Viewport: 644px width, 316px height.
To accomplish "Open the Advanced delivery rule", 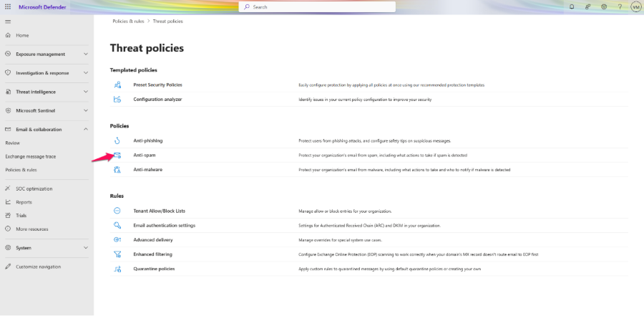I will pos(152,240).
